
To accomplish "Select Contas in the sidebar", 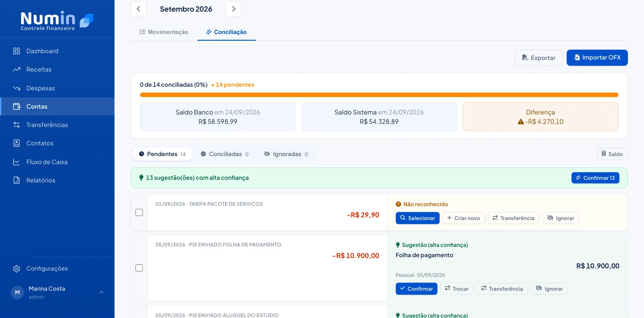I will 57,107.
